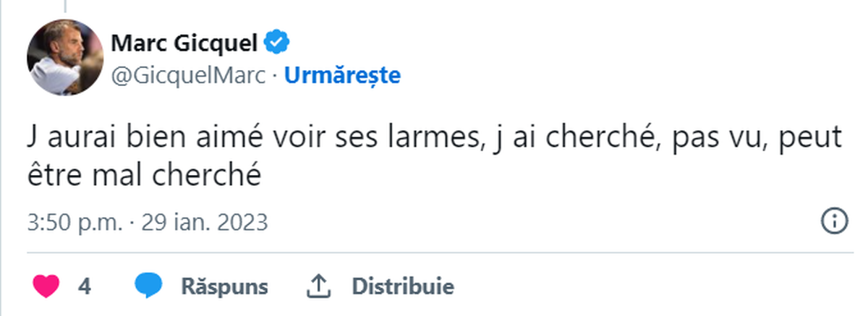
Task: Visit the @GicquelMarc handle link
Action: coord(188,75)
